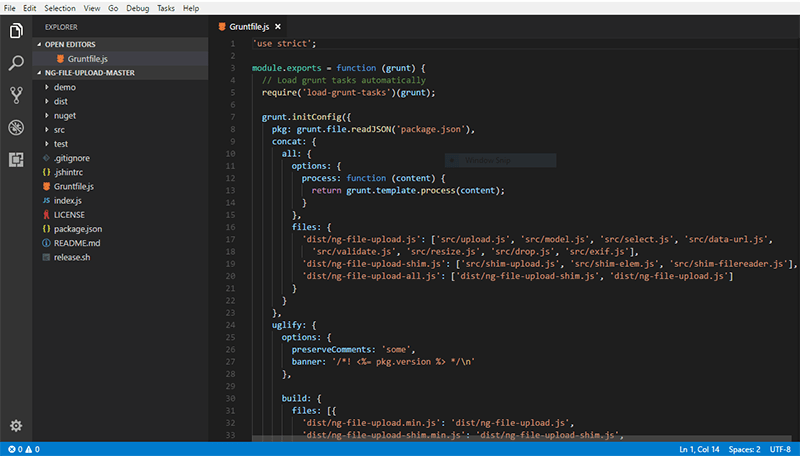Screen dimensions: 800x456
Task: Click line number 9 in the gutter
Action: tap(233, 141)
